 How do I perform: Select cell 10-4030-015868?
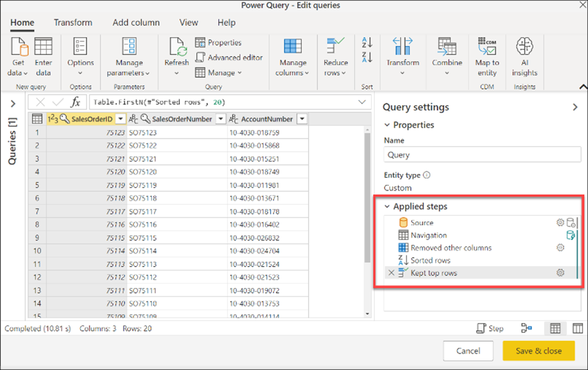tap(268, 145)
